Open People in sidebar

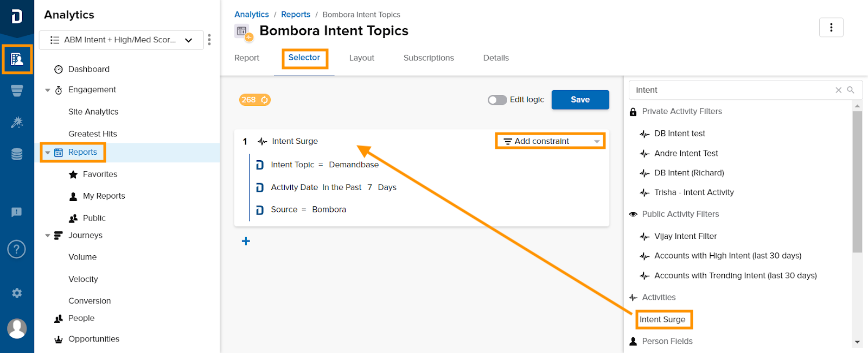tap(81, 318)
